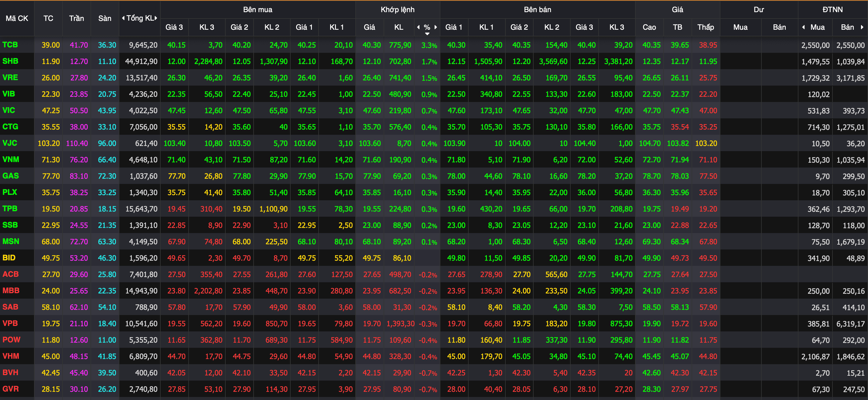Click the Thấp low price header
This screenshot has width=868, height=400.
pyautogui.click(x=706, y=27)
